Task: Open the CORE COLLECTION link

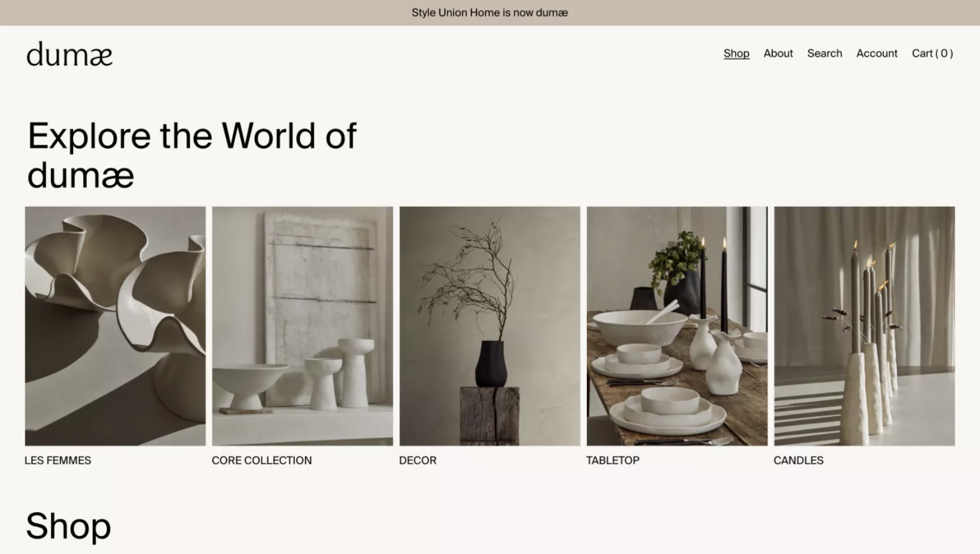Action: click(261, 460)
